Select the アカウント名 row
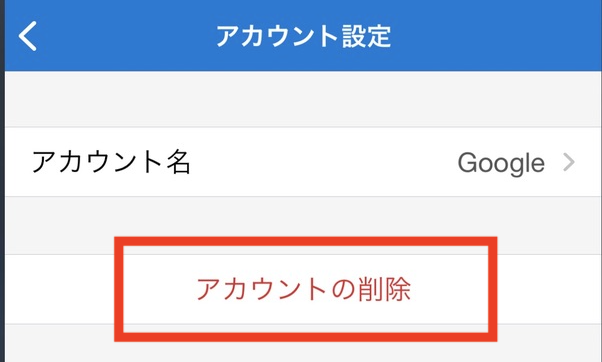The height and width of the screenshot is (362, 602). point(303,162)
